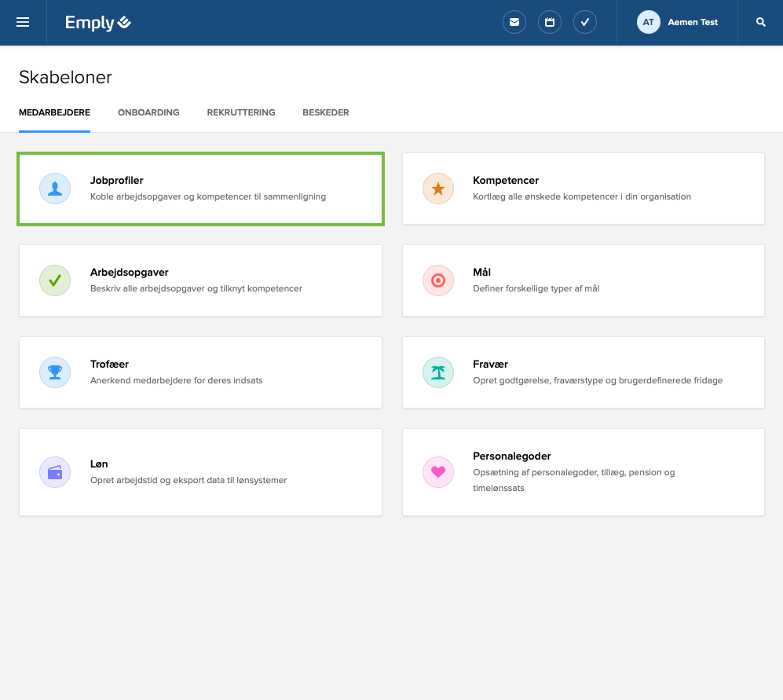Click the Jobprofiler person icon
The height and width of the screenshot is (700, 783).
coord(55,189)
